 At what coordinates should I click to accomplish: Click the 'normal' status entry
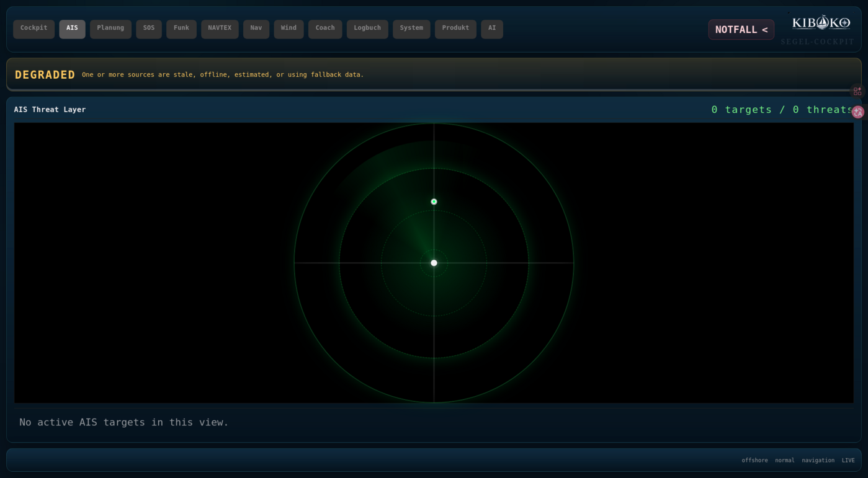pos(784,461)
